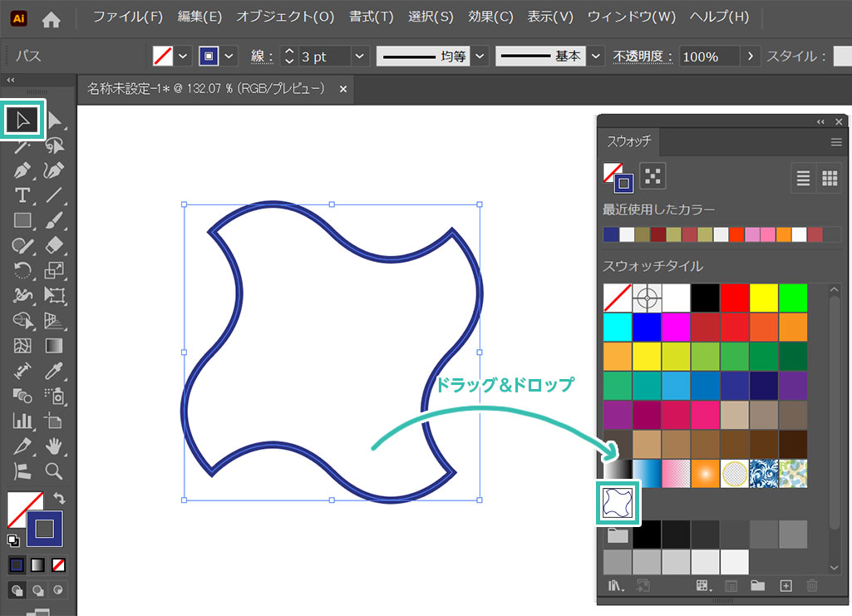Select the Scale tool
Screen dimensions: 852x616
coord(54,270)
